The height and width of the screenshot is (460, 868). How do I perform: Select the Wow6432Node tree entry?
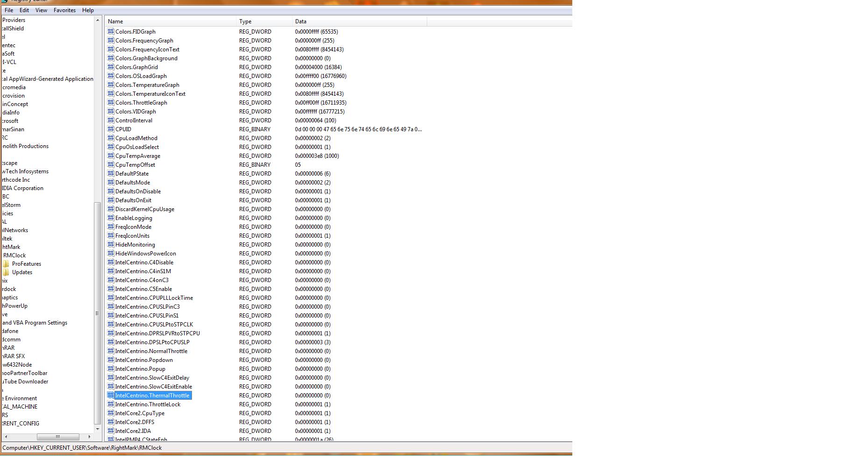point(17,365)
